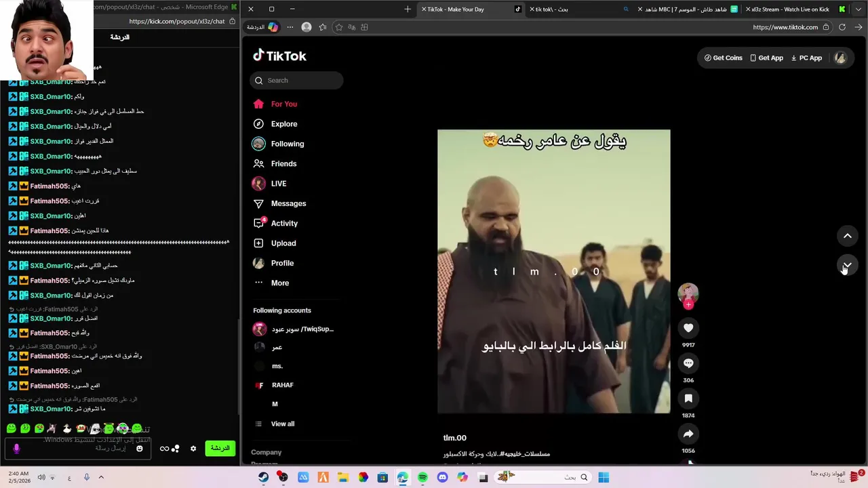The height and width of the screenshot is (488, 868).
Task: Open the Edge profile icon
Action: point(307,27)
